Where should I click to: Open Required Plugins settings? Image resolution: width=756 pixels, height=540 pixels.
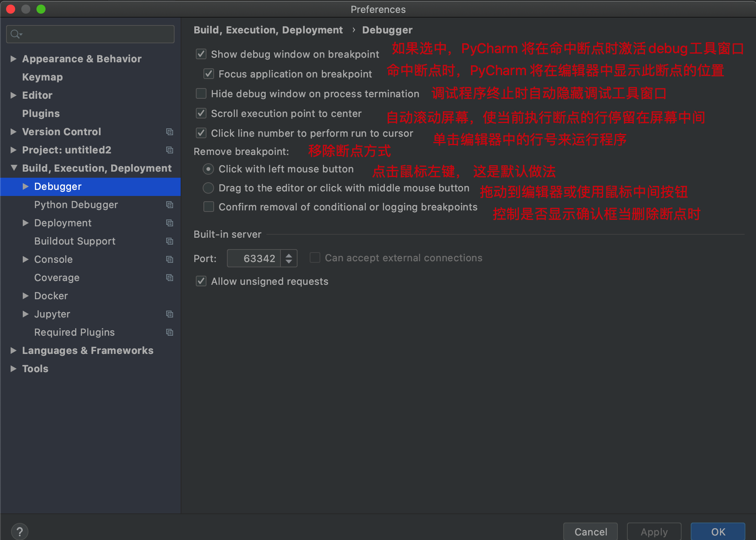tap(74, 332)
